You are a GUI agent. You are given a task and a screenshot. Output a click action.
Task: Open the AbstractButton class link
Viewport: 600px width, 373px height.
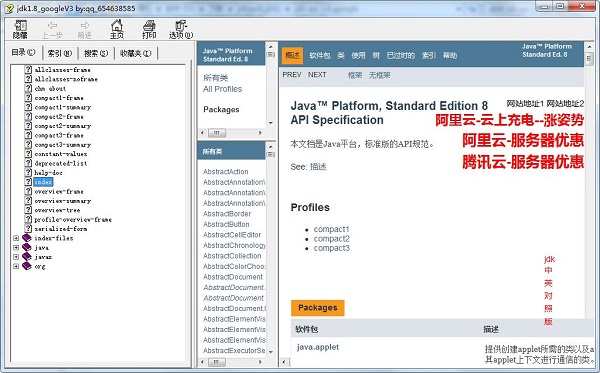(x=226, y=224)
